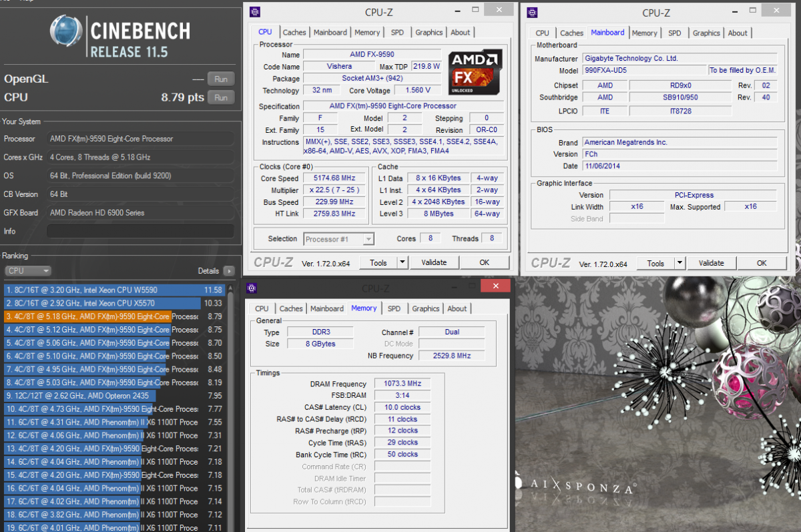Run the CPU benchmark in Cinebench

pyautogui.click(x=220, y=97)
